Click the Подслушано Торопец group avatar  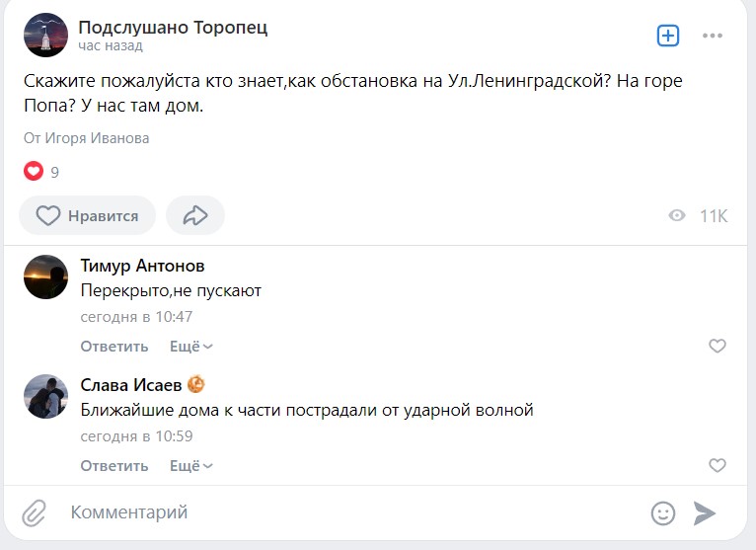(x=46, y=36)
